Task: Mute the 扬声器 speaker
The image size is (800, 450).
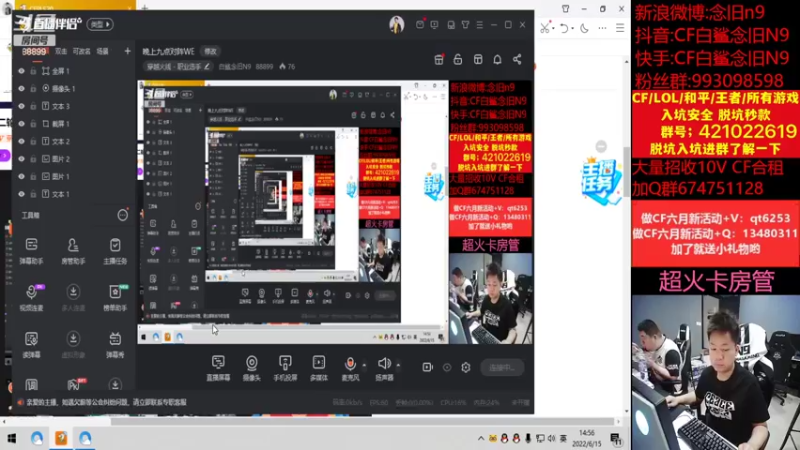Action: 384,368
